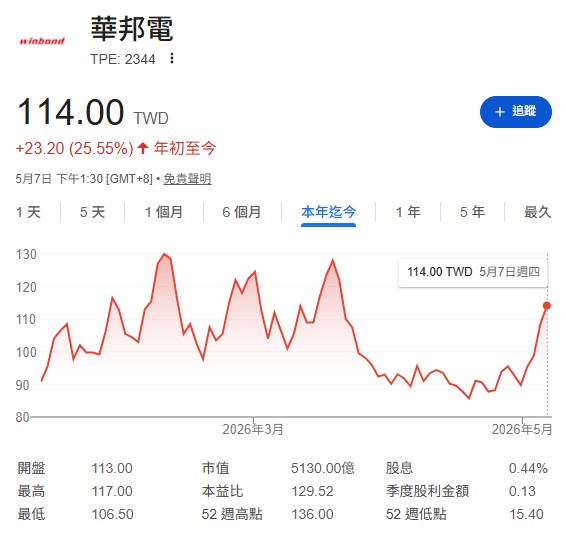The width and height of the screenshot is (566, 545).
Task: Click the 52 週高點 value 136.00
Action: click(312, 514)
